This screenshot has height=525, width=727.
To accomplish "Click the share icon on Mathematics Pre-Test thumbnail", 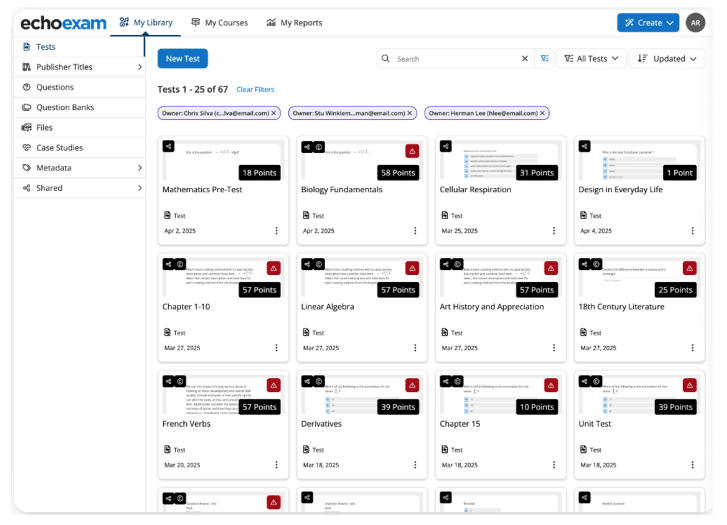I will tap(168, 147).
